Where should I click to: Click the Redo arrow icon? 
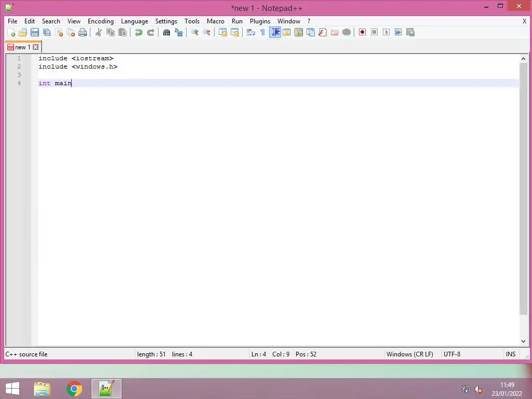(x=150, y=32)
